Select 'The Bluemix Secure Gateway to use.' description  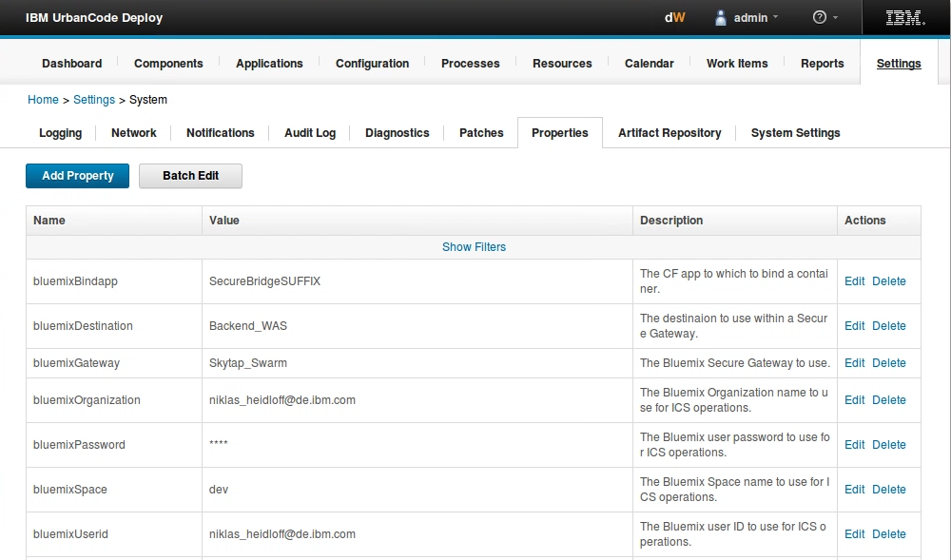pyautogui.click(x=734, y=363)
